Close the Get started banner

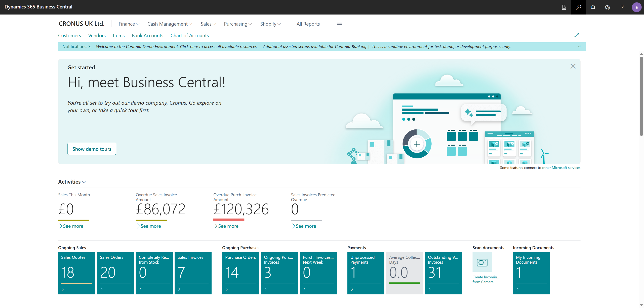coord(573,66)
